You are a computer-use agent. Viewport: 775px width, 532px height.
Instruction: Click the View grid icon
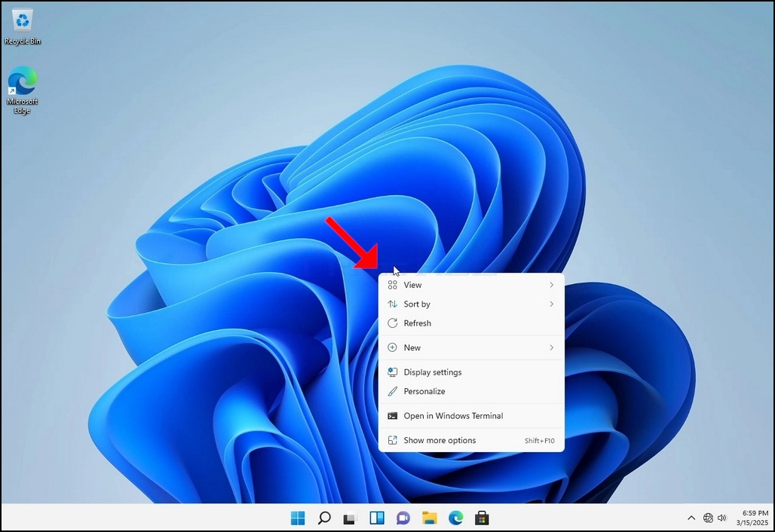[393, 285]
